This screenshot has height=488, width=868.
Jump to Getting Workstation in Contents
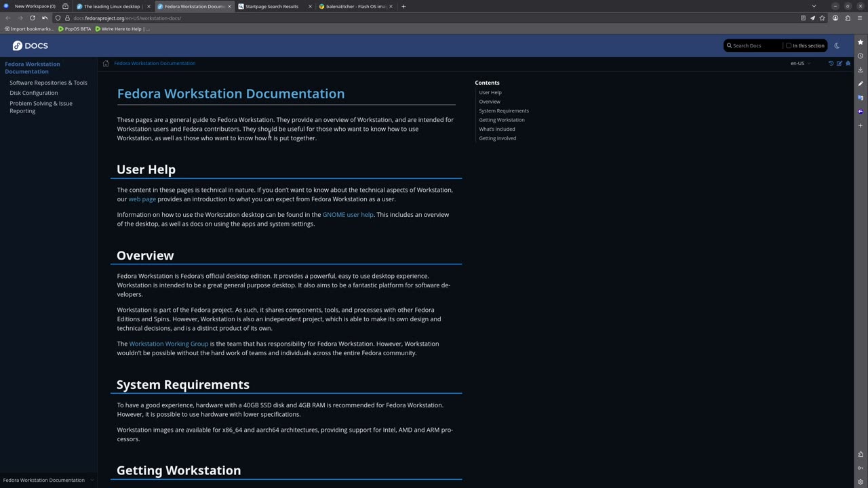pos(502,120)
